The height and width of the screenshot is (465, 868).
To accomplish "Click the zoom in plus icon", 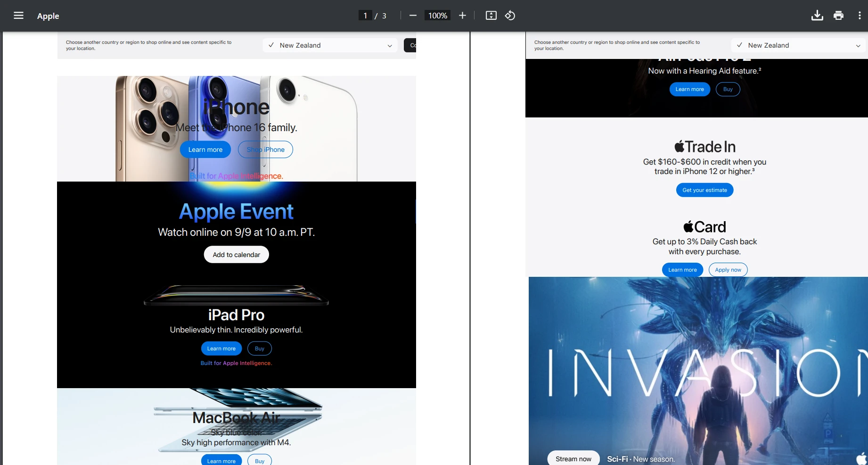I will click(462, 16).
